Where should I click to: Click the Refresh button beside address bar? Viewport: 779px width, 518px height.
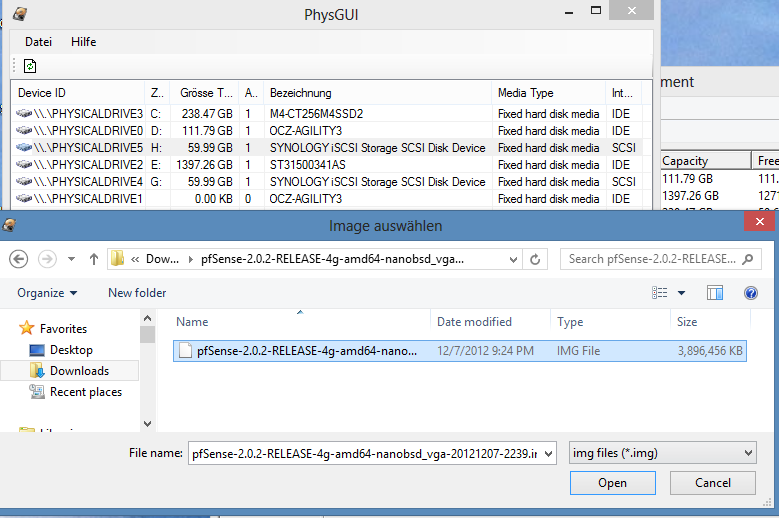(535, 259)
